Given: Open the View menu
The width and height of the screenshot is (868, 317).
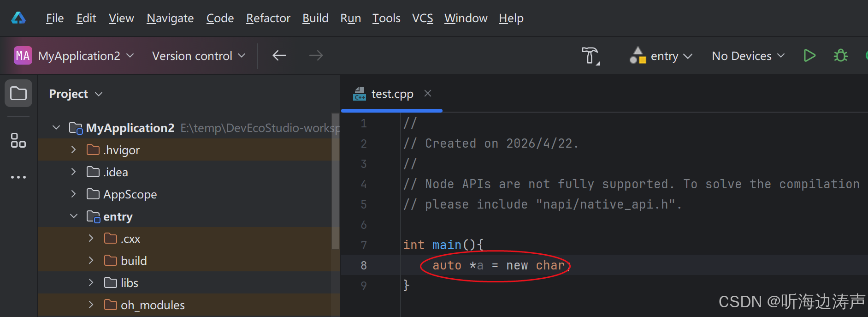Looking at the screenshot, I should pos(121,18).
